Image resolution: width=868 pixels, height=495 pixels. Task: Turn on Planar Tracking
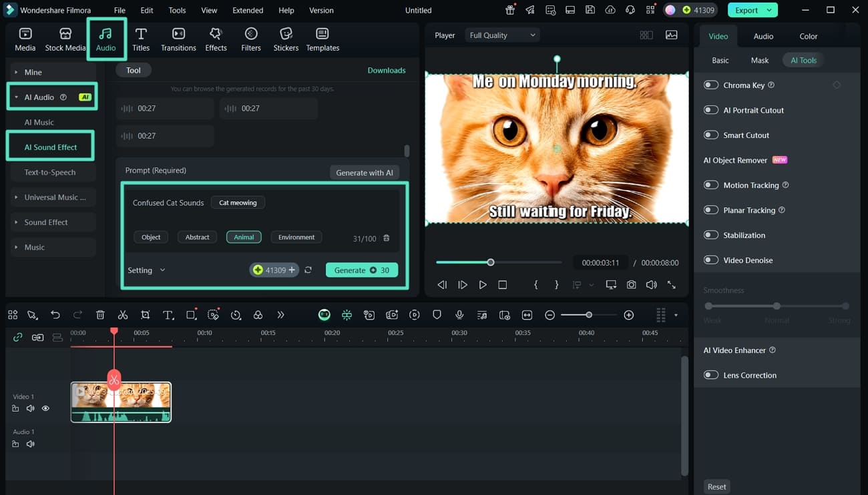[x=711, y=210]
